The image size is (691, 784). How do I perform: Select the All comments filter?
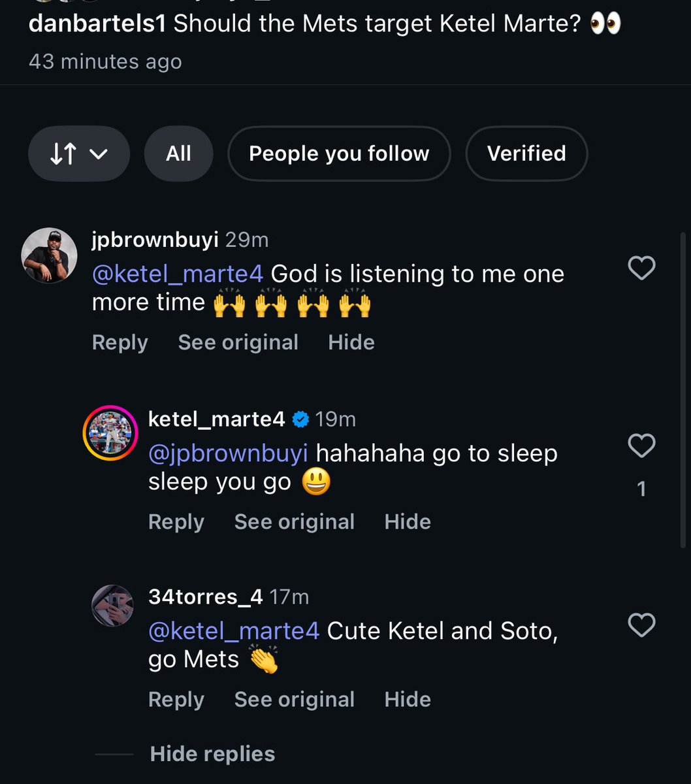pos(178,154)
